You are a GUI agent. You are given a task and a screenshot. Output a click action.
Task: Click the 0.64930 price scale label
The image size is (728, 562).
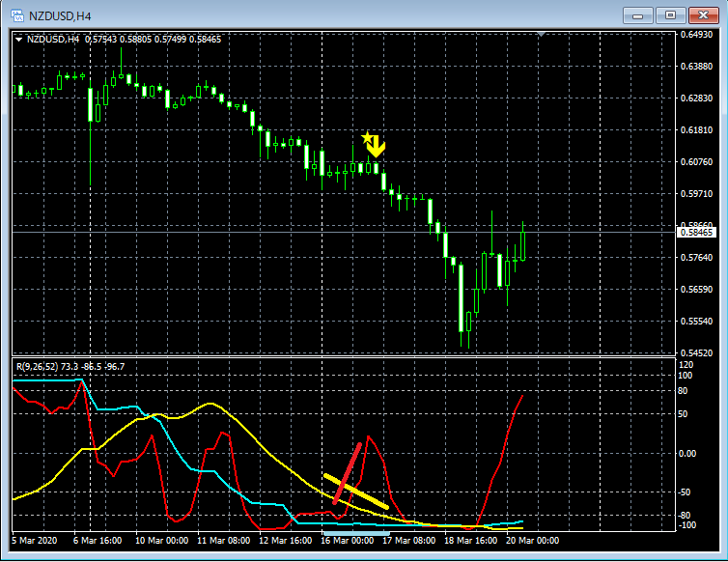pos(696,35)
